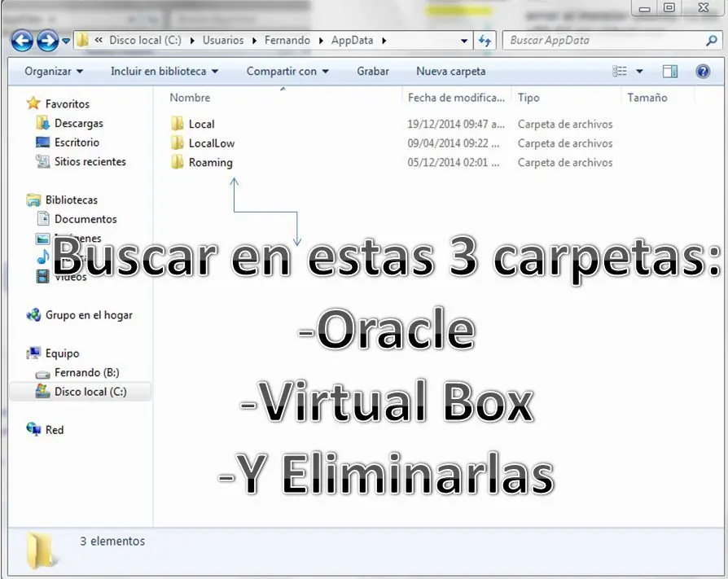
Task: Click the Bibliotecas library icon
Action: [x=33, y=200]
